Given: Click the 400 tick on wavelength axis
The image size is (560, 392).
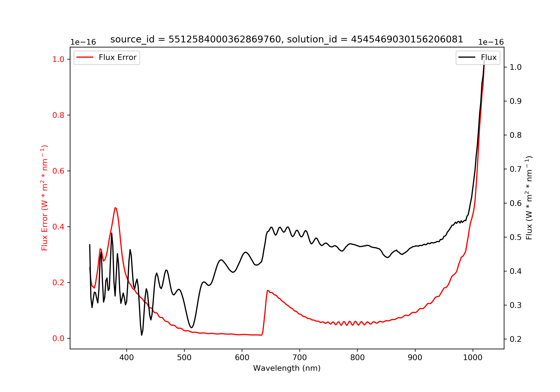Looking at the screenshot, I should pyautogui.click(x=126, y=357).
